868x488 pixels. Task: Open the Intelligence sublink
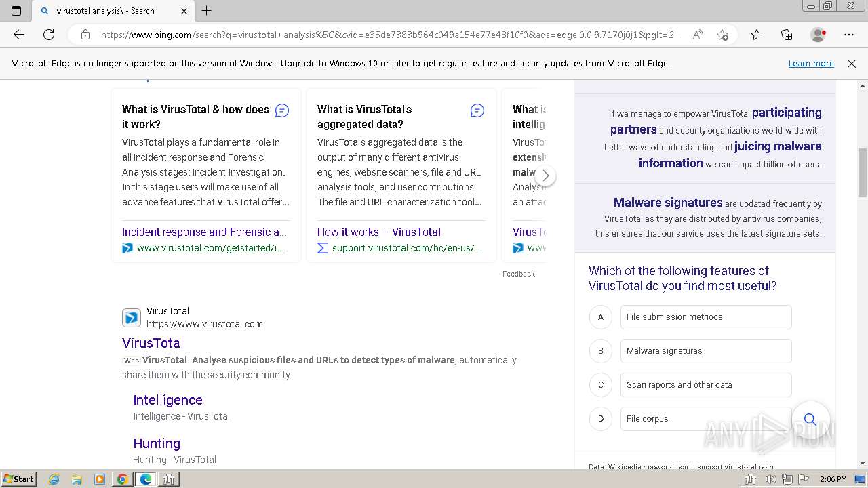(167, 400)
